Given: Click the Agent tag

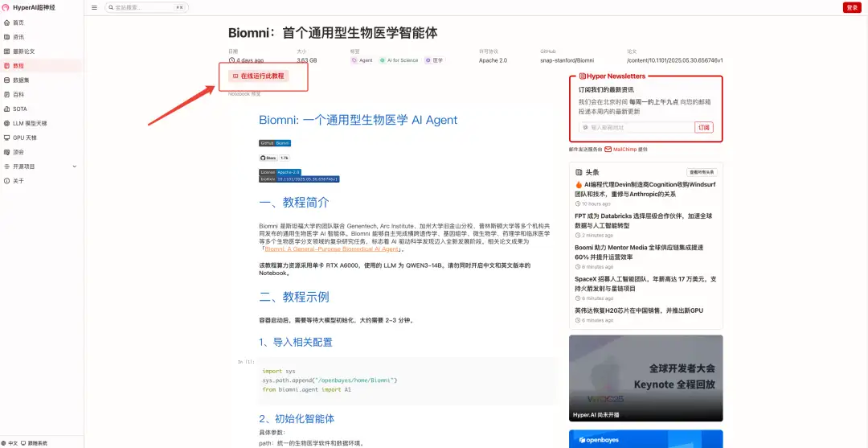Looking at the screenshot, I should (x=362, y=60).
